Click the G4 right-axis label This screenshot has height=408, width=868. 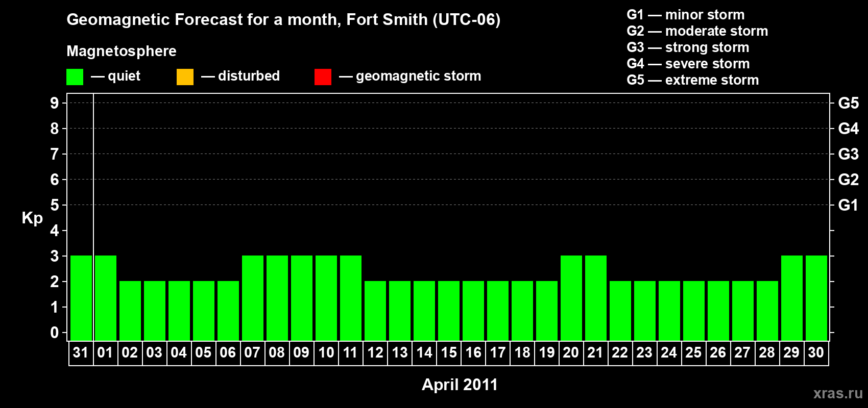(x=848, y=129)
